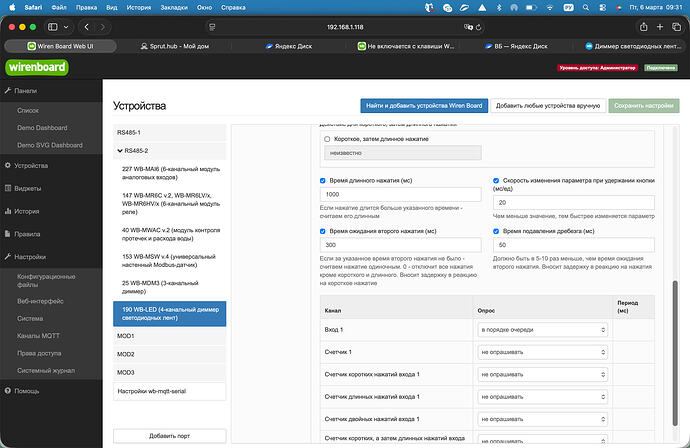
Task: Open the История menu in the menu bar
Action: [x=139, y=7]
